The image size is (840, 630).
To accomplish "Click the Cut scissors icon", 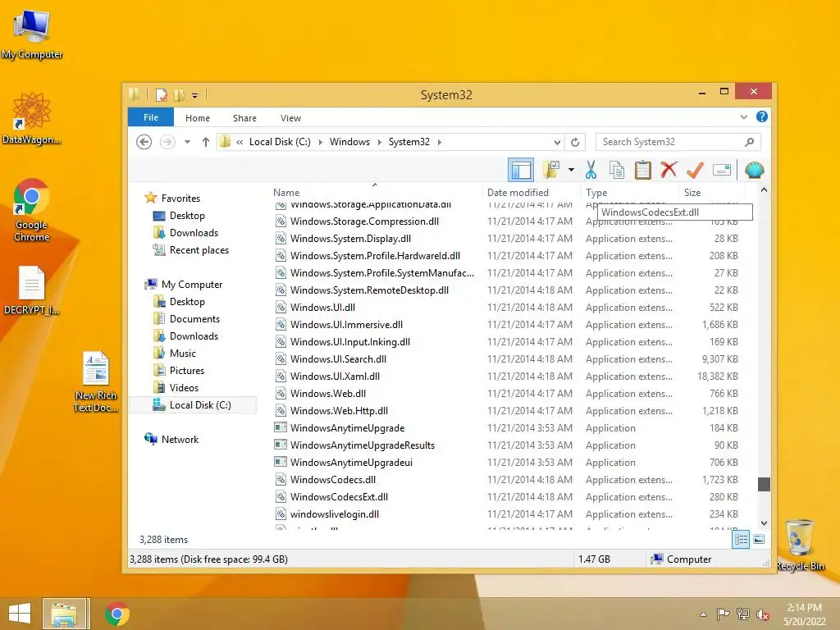I will click(x=591, y=171).
